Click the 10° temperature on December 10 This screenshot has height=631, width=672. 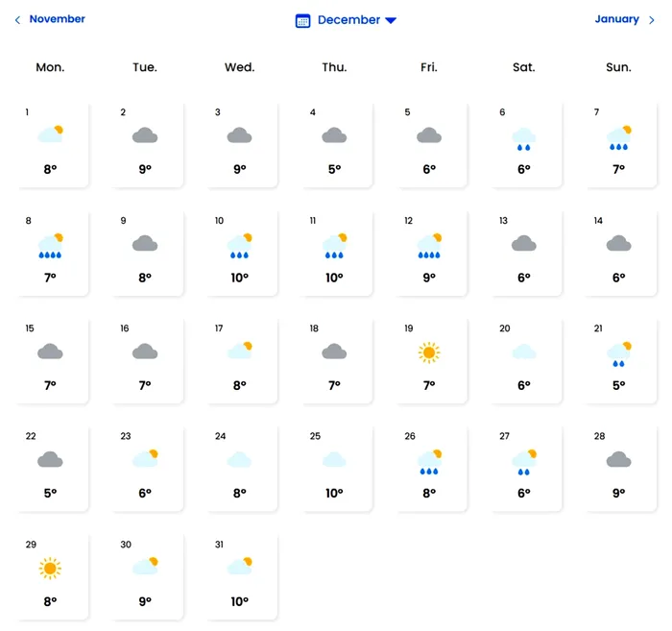pos(240,278)
